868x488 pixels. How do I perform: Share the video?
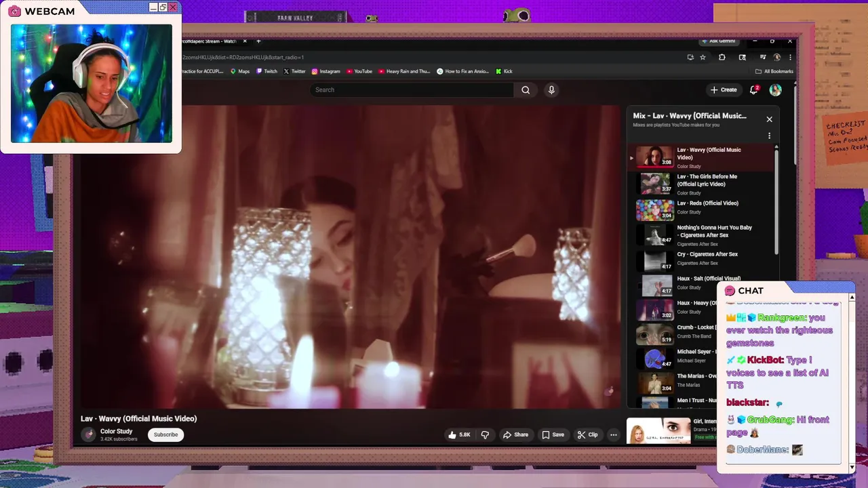(515, 434)
